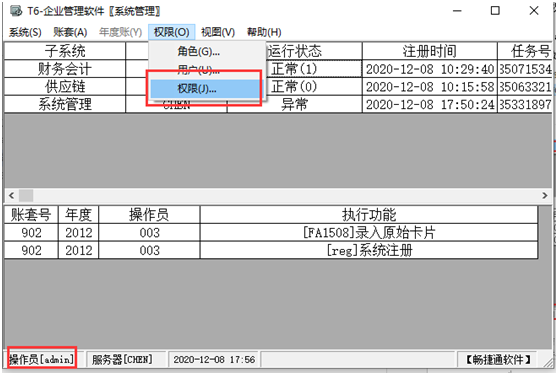Click the right scroll arrow of horizontal scrollbar
The image size is (558, 375).
click(x=544, y=195)
